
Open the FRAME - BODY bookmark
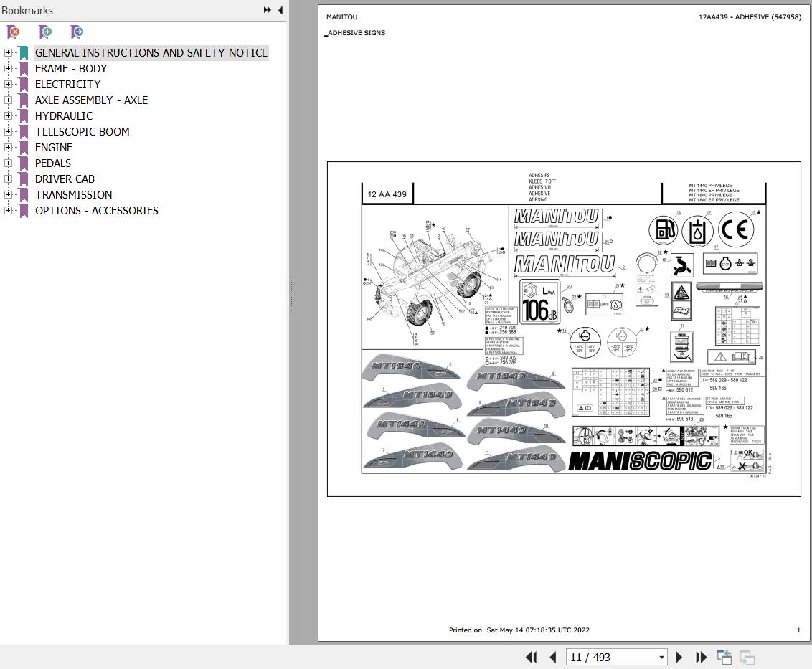(x=71, y=68)
